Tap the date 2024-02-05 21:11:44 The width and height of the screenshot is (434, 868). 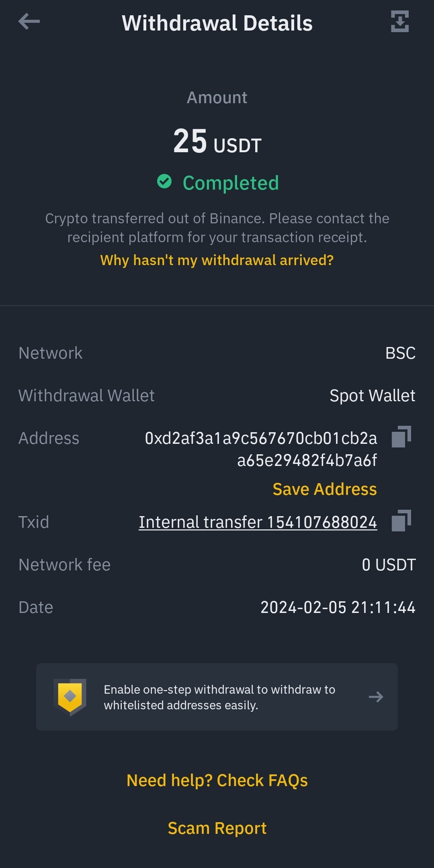(x=338, y=607)
